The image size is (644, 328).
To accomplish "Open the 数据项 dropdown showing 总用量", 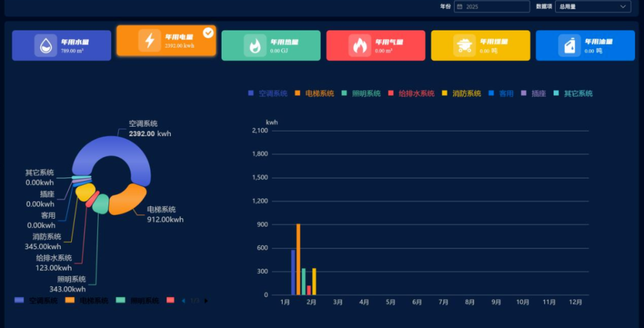I will (x=592, y=6).
